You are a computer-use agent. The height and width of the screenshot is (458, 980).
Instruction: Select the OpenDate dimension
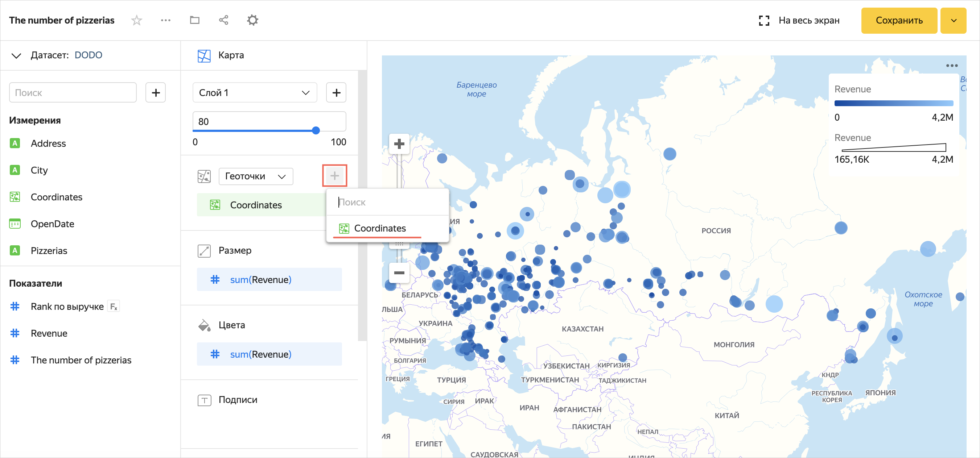53,224
